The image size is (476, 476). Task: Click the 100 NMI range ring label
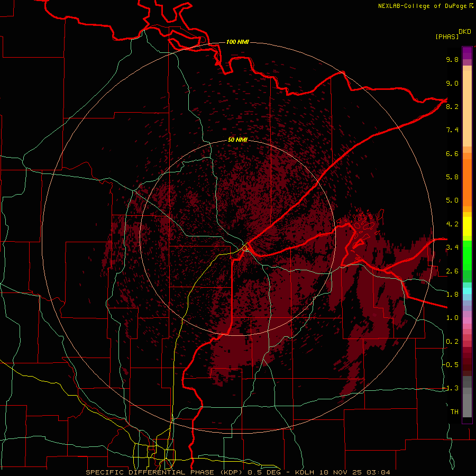[x=237, y=42]
